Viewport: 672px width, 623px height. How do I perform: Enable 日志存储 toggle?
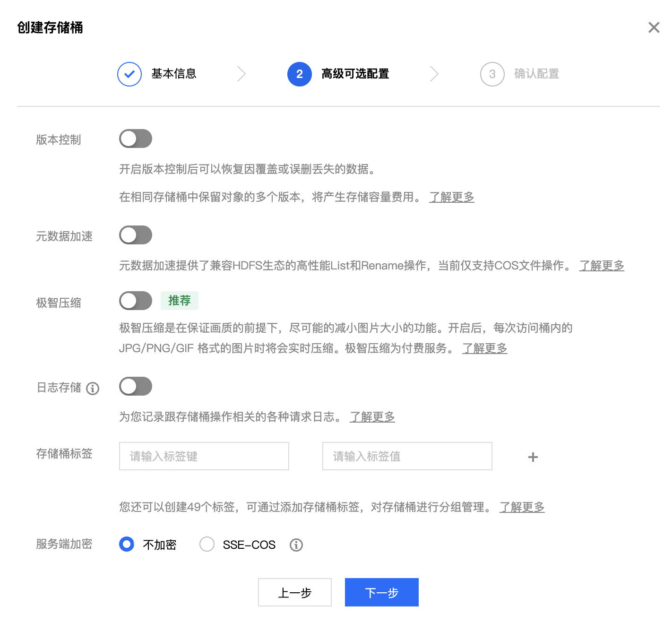pos(136,386)
